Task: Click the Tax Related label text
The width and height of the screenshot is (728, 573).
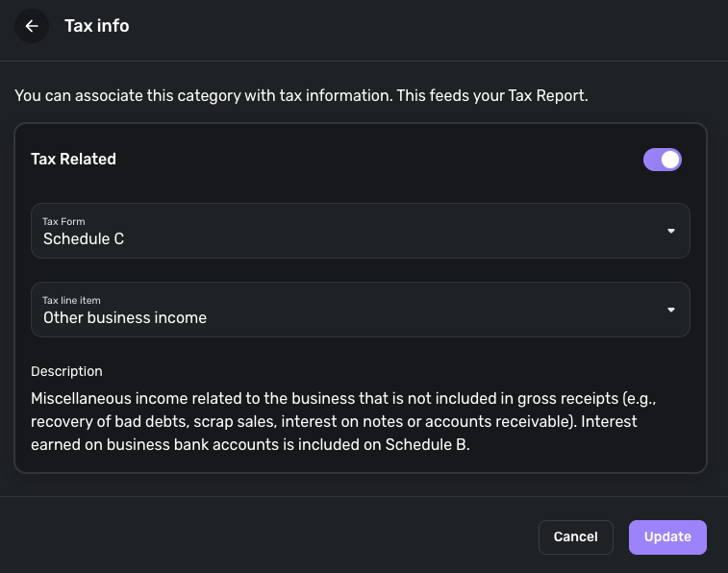Action: 73,160
